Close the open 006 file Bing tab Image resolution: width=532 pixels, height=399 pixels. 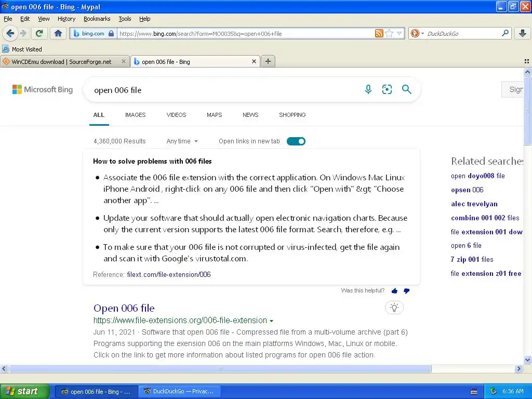pos(254,61)
